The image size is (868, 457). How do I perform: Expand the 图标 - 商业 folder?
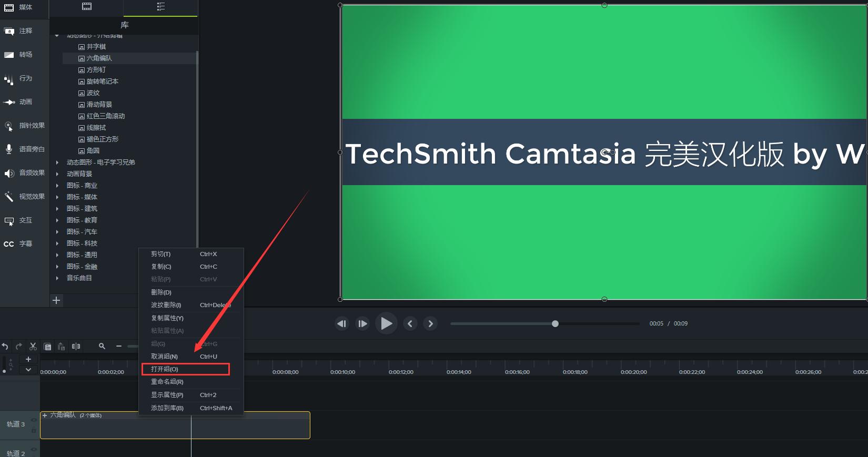[x=57, y=186]
